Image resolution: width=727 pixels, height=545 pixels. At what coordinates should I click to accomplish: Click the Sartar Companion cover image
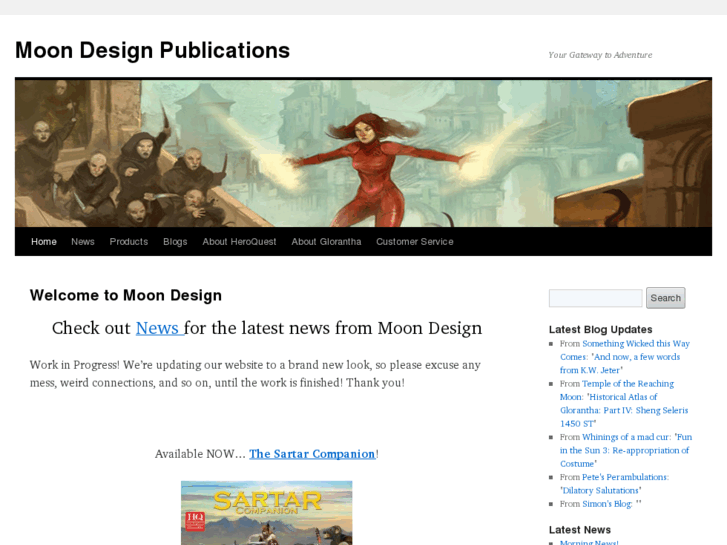(x=267, y=513)
